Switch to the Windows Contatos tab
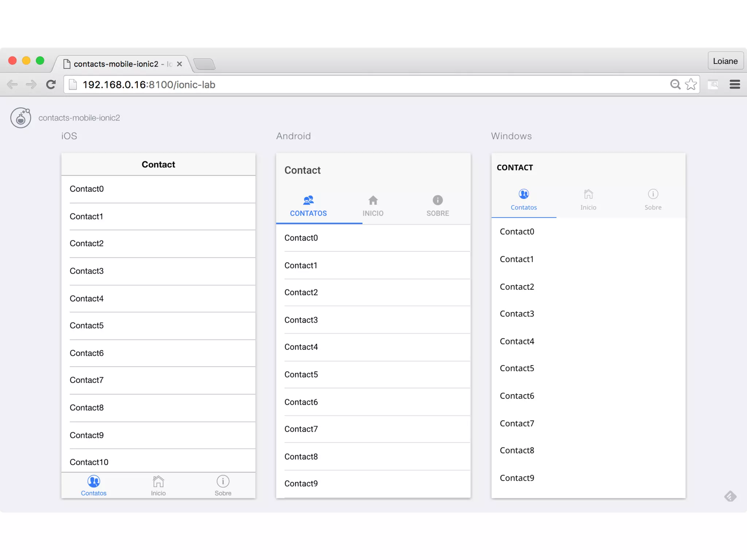This screenshot has height=560, width=747. 524,200
